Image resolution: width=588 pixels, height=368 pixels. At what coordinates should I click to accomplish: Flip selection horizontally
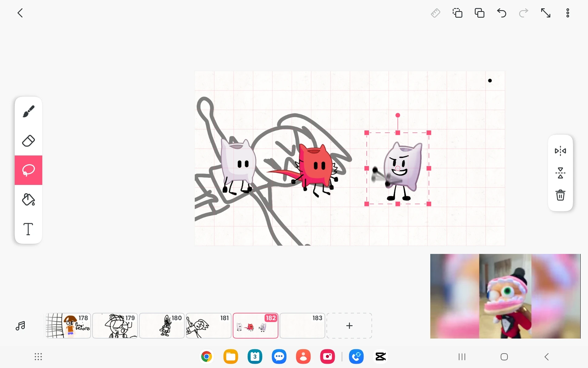[x=560, y=151]
